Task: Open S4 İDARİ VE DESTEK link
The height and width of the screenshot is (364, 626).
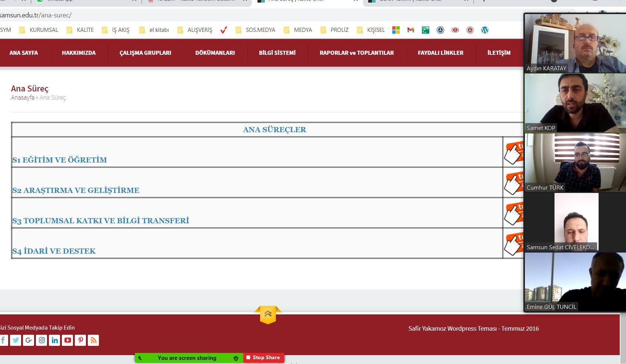Action: pos(54,251)
